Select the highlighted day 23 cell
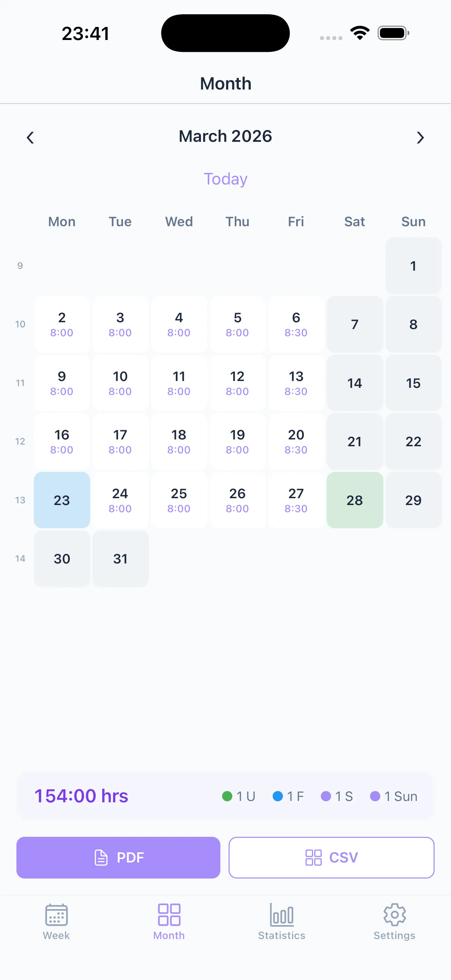The image size is (451, 980). tap(62, 500)
